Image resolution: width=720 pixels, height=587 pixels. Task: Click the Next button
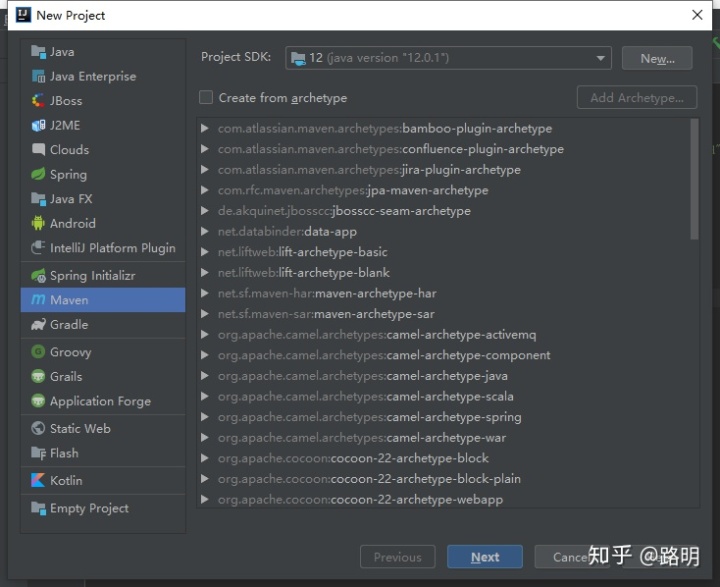tap(485, 557)
